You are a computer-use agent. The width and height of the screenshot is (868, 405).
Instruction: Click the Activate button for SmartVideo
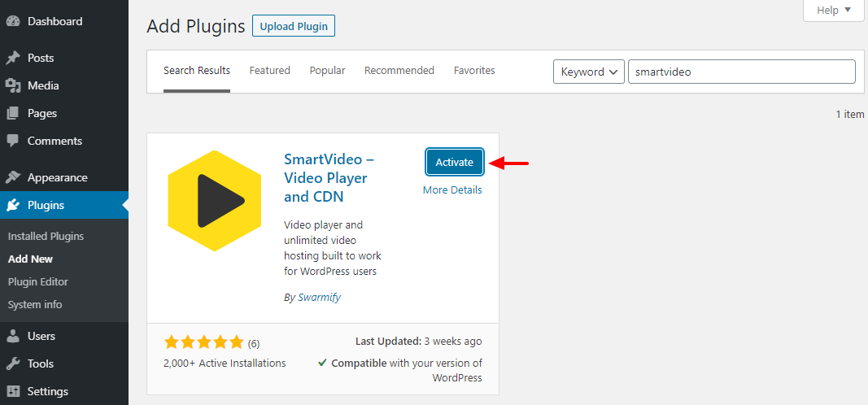click(x=455, y=162)
